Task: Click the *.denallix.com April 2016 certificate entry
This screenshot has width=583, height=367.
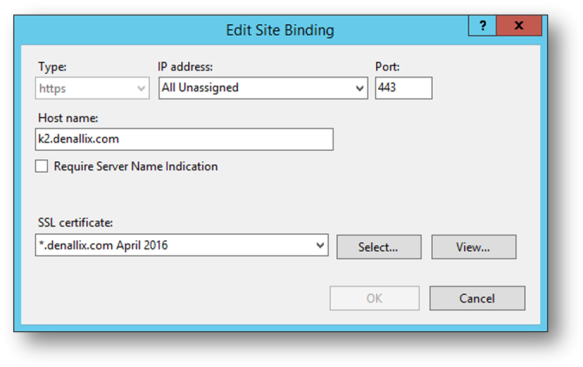Action: click(x=103, y=245)
